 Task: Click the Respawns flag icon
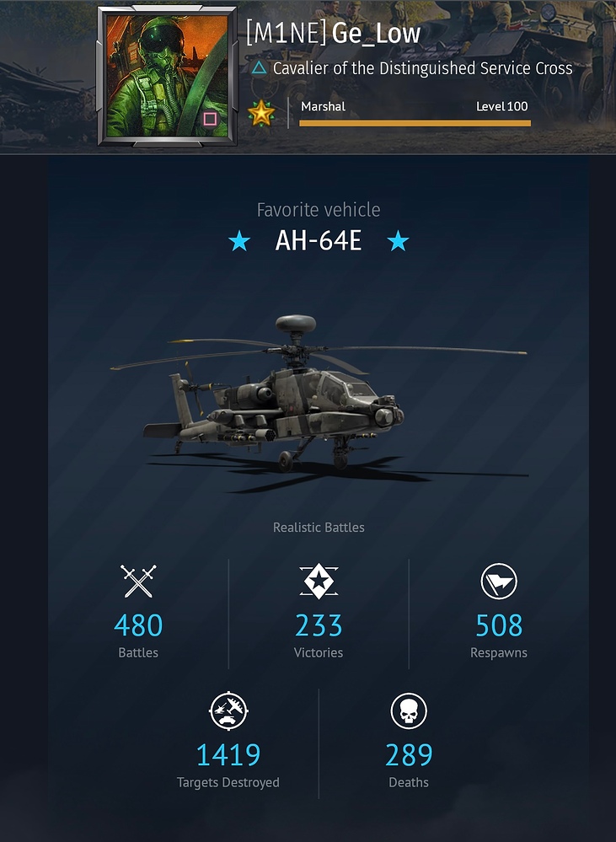499,581
